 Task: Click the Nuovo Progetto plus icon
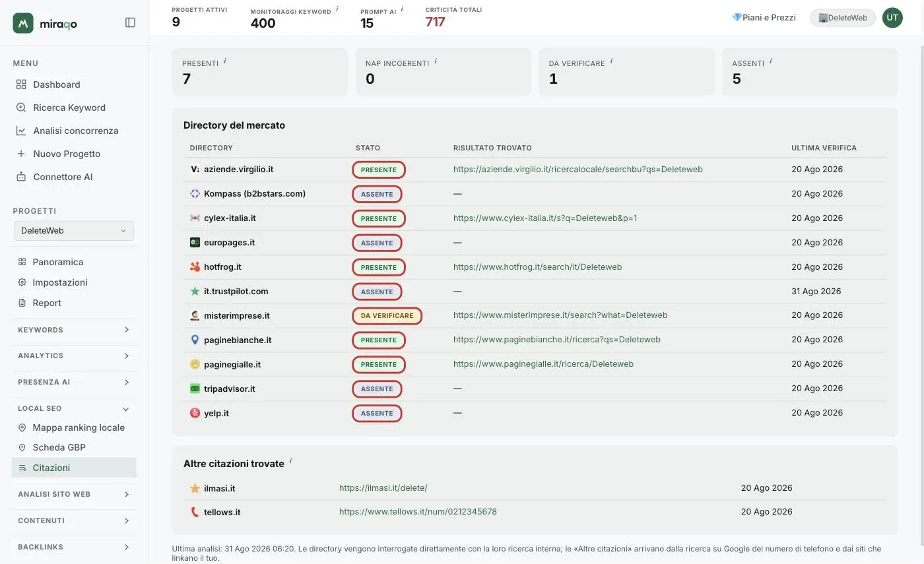[x=21, y=154]
